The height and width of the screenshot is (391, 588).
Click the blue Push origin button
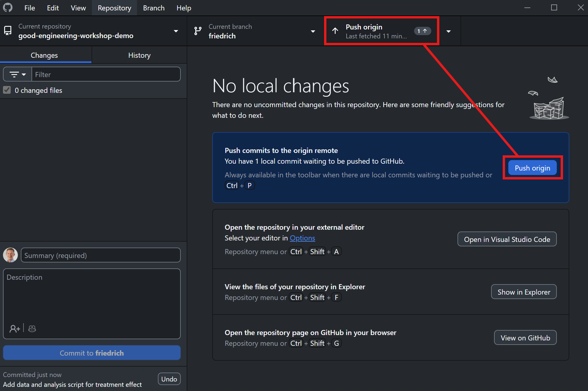tap(532, 168)
